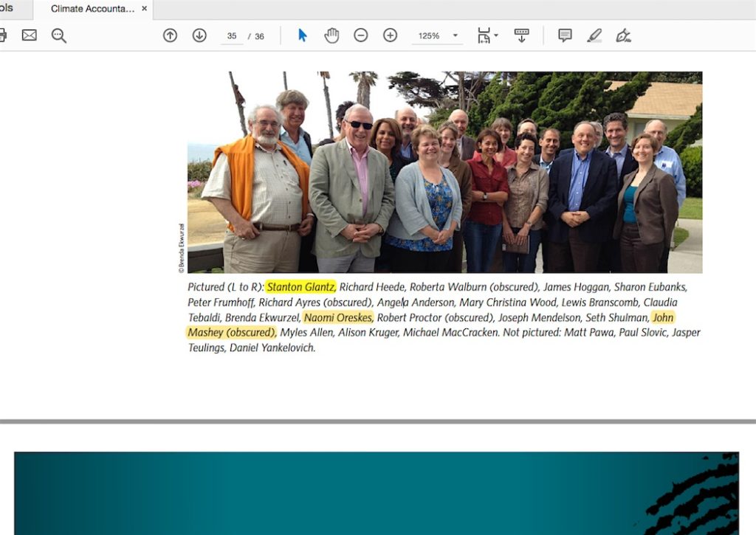
Task: Select the Hand pan tool
Action: pos(331,35)
